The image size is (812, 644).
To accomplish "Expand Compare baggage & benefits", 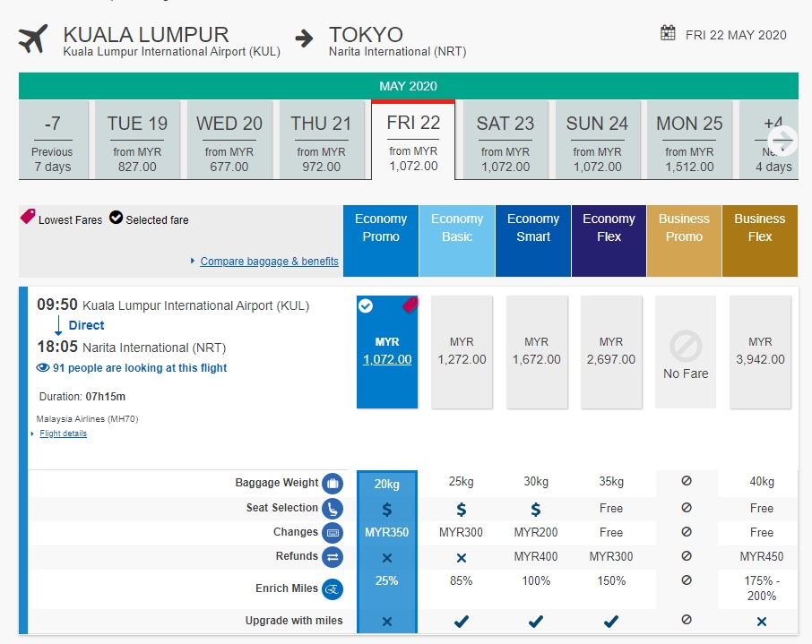I will pos(269,262).
